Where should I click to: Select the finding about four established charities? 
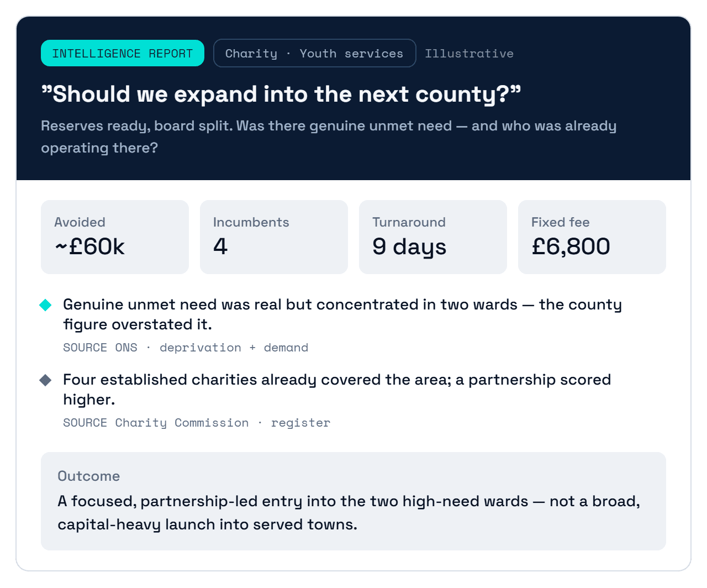337,390
